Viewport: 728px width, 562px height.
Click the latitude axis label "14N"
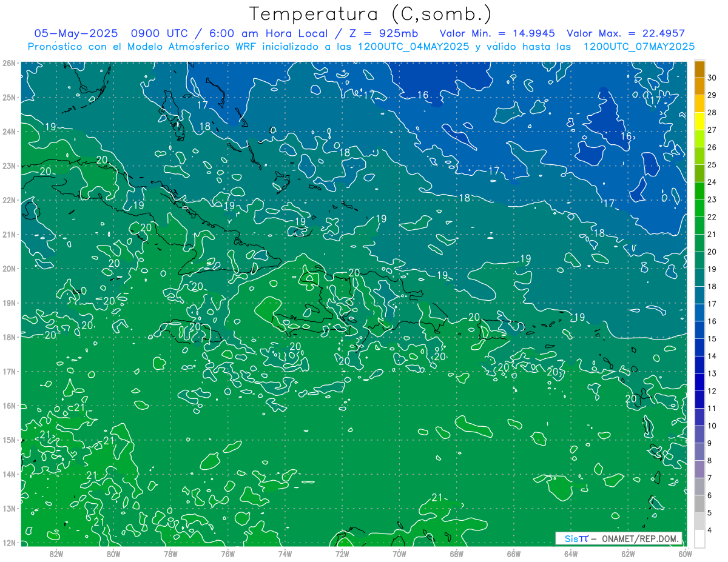9,474
